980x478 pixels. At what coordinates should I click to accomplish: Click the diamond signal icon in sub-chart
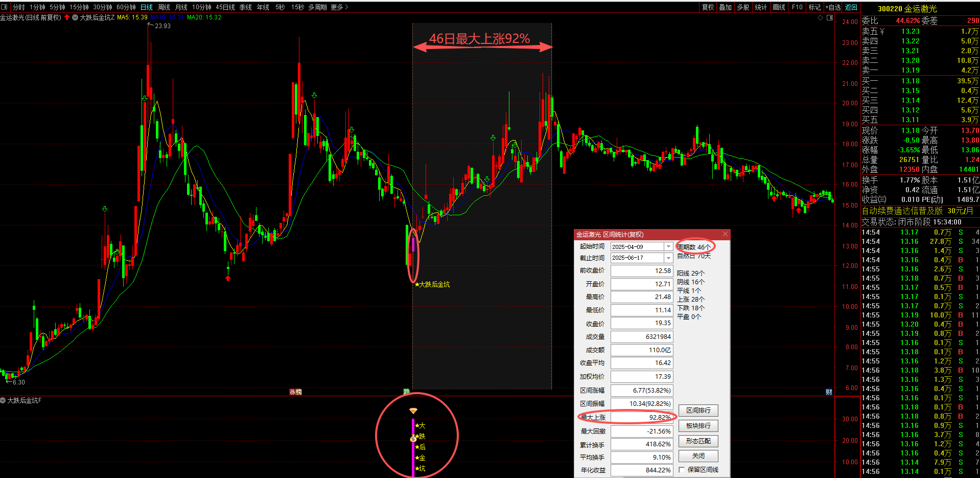pyautogui.click(x=413, y=411)
